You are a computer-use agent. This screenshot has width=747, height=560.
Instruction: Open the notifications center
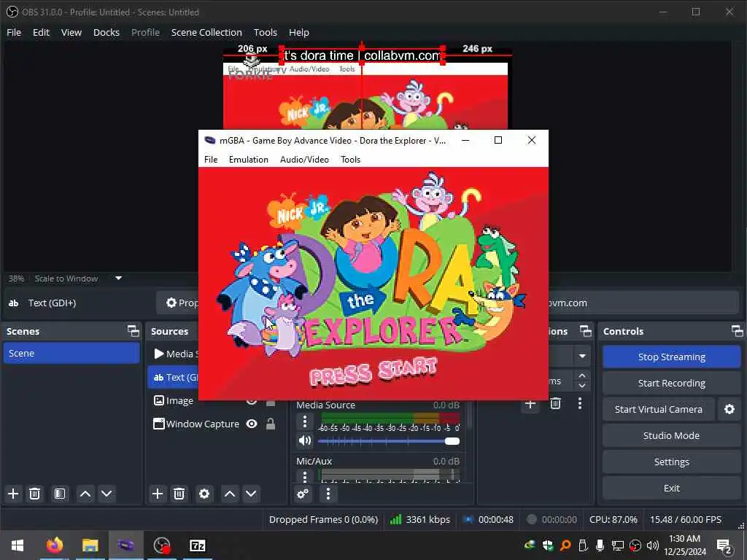point(724,545)
